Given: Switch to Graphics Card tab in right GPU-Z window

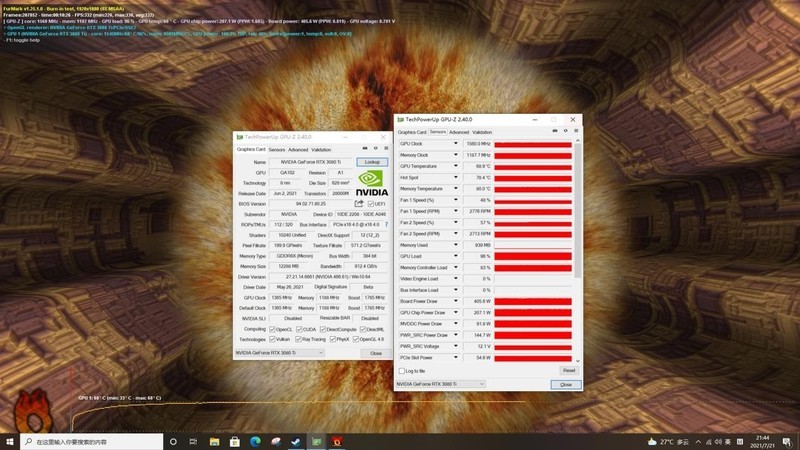Looking at the screenshot, I should tap(412, 132).
